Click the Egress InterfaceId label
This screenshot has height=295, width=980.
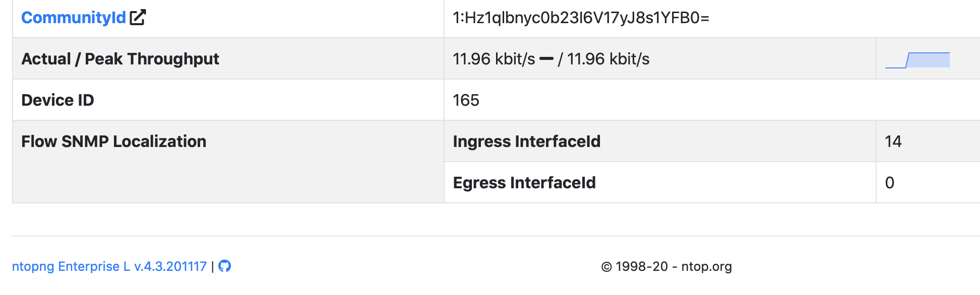(524, 183)
